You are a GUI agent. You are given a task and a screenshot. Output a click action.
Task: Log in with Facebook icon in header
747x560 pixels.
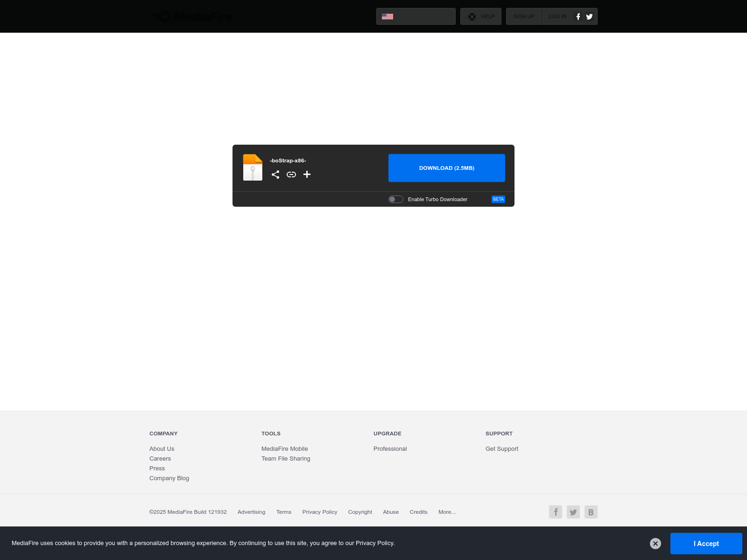tap(578, 16)
